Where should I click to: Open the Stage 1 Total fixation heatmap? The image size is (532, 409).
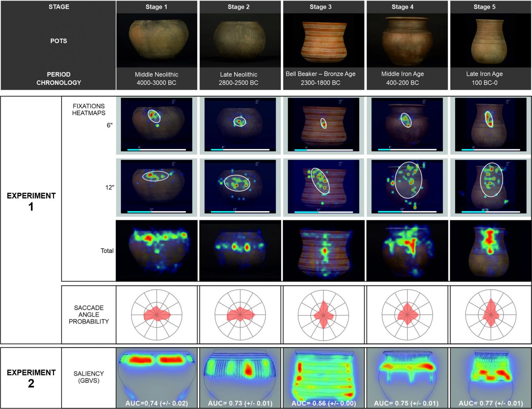click(x=157, y=250)
